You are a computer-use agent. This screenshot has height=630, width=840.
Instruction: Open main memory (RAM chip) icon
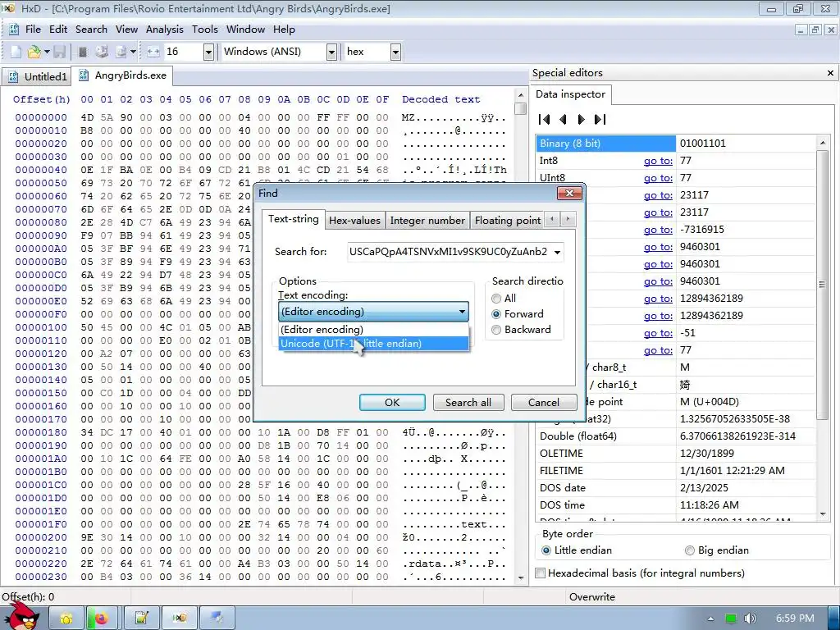pos(83,52)
